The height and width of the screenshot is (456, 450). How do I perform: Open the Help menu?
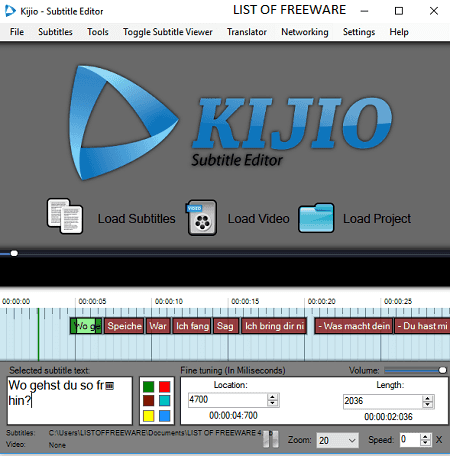[399, 32]
